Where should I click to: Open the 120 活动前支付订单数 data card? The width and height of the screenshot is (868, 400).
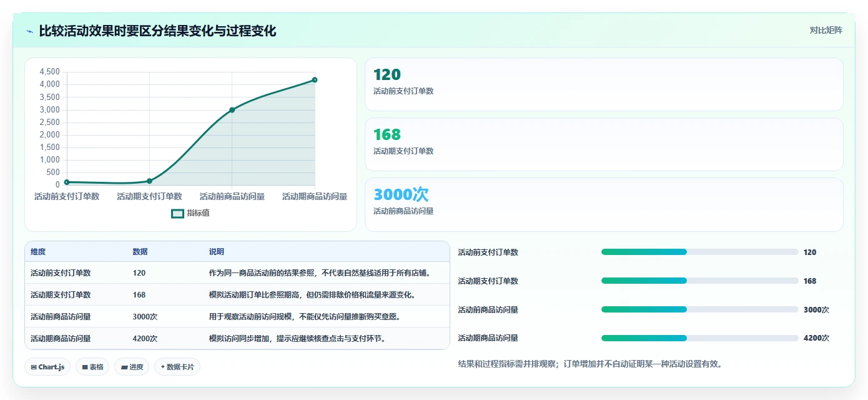pos(604,84)
